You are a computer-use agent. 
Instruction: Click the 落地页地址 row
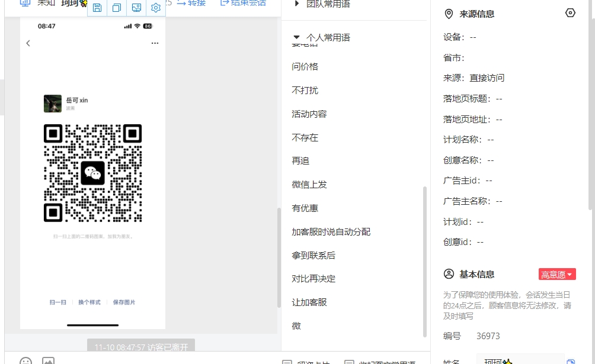pyautogui.click(x=473, y=120)
